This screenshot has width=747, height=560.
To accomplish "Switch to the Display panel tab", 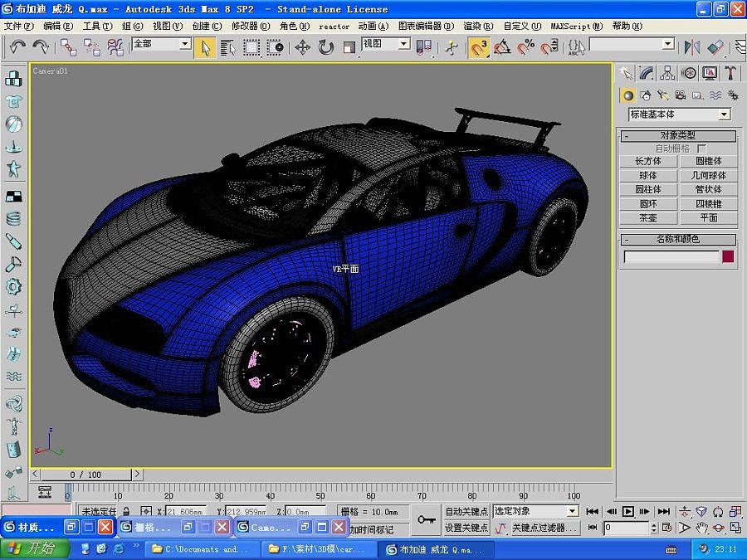I will tap(710, 73).
